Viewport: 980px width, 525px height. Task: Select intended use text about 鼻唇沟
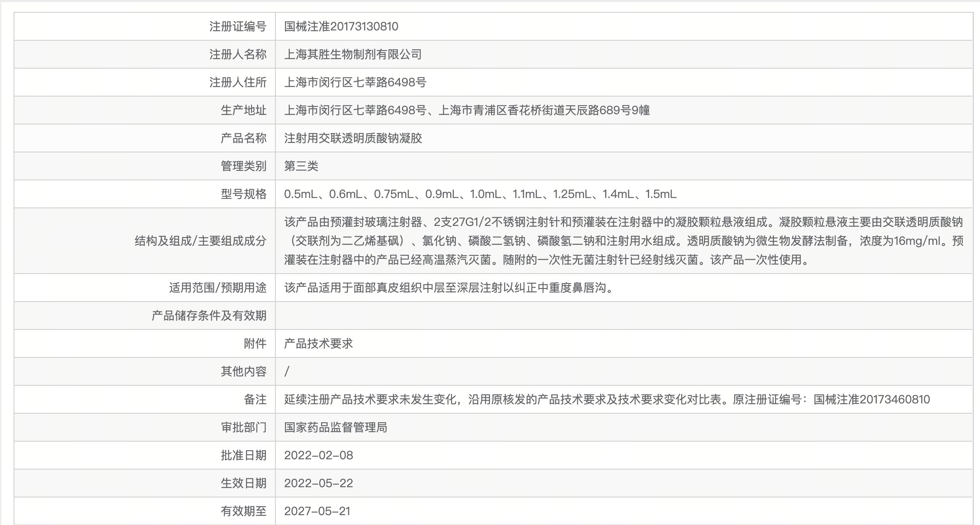[x=450, y=288]
